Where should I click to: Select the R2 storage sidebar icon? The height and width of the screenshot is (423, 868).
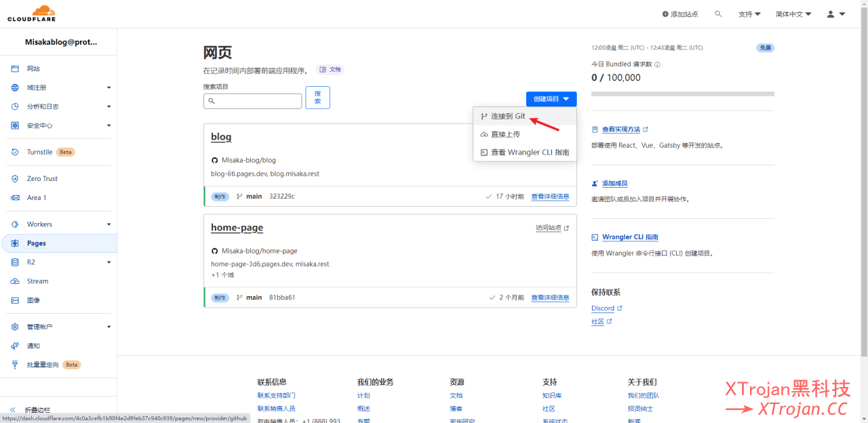[14, 262]
